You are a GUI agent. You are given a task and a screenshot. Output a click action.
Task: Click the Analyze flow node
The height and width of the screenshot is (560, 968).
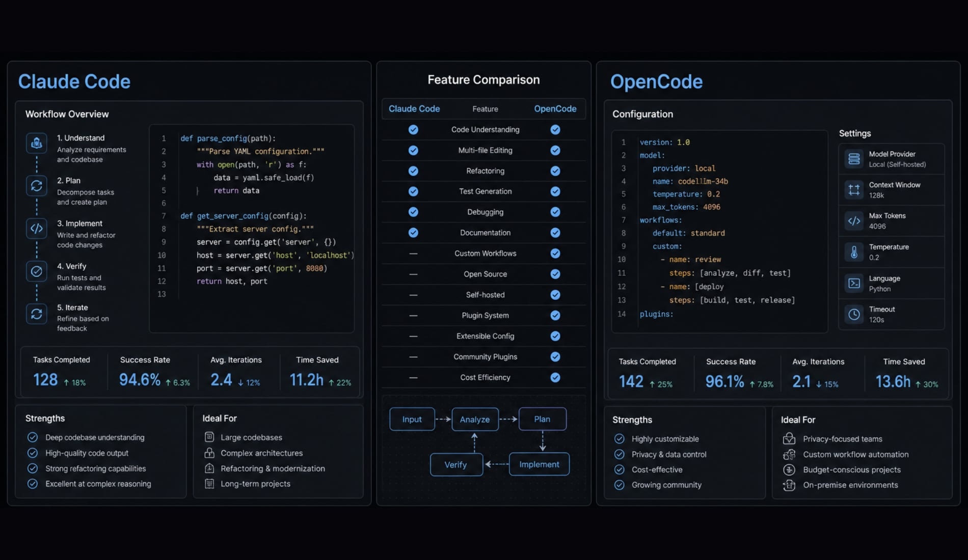[x=475, y=419]
